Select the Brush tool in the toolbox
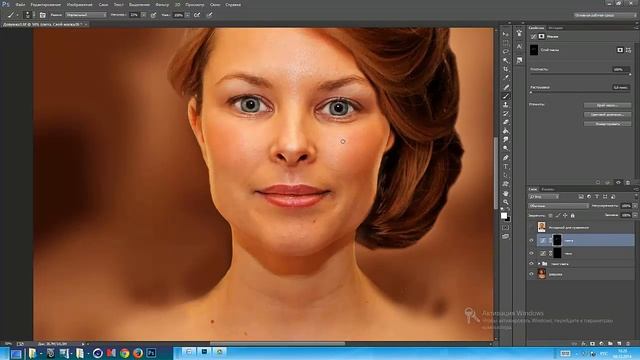This screenshot has height=360, width=640. [x=506, y=96]
